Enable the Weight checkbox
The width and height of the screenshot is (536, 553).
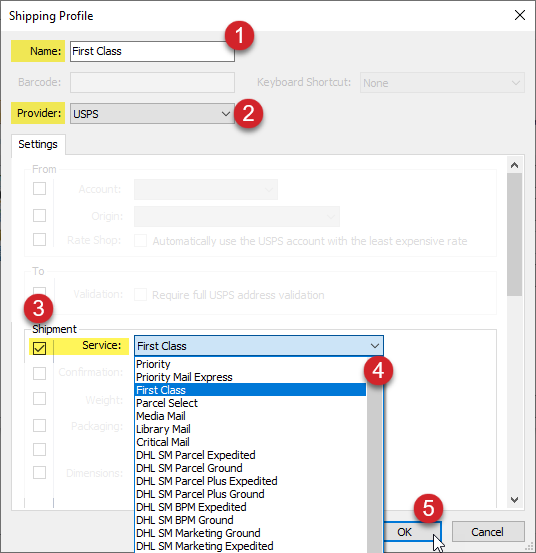[x=39, y=399]
